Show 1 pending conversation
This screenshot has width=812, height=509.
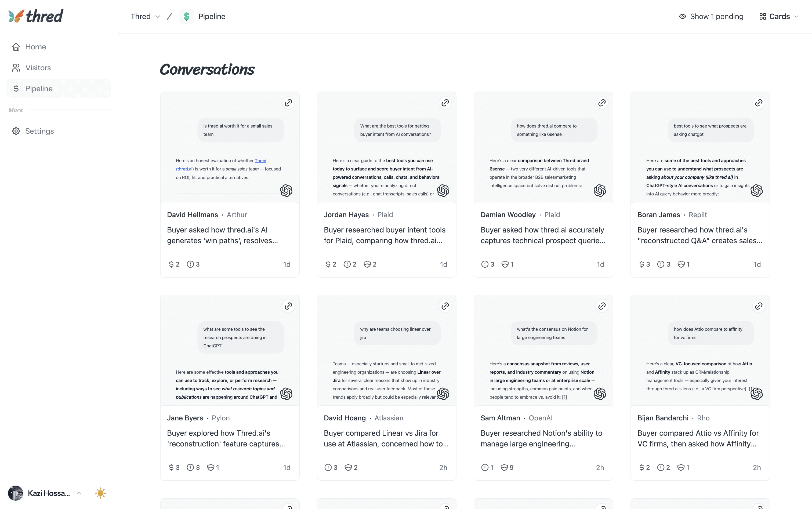pos(711,16)
